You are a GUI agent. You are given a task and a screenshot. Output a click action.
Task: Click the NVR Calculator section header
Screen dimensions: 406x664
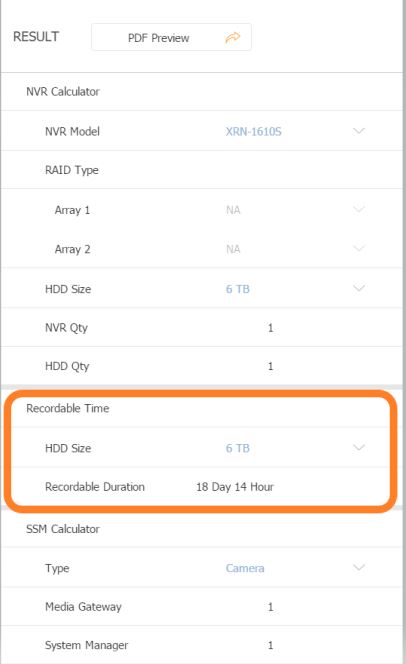[x=63, y=91]
